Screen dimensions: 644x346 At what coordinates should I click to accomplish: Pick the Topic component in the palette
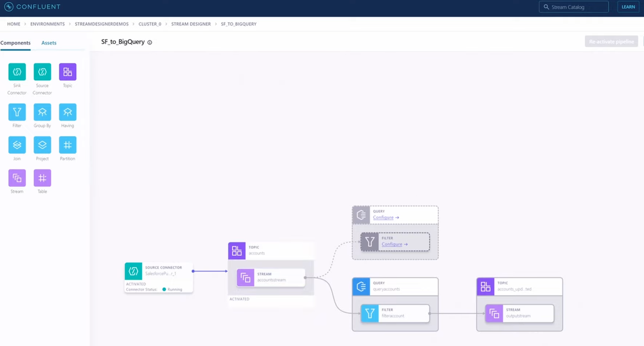68,72
